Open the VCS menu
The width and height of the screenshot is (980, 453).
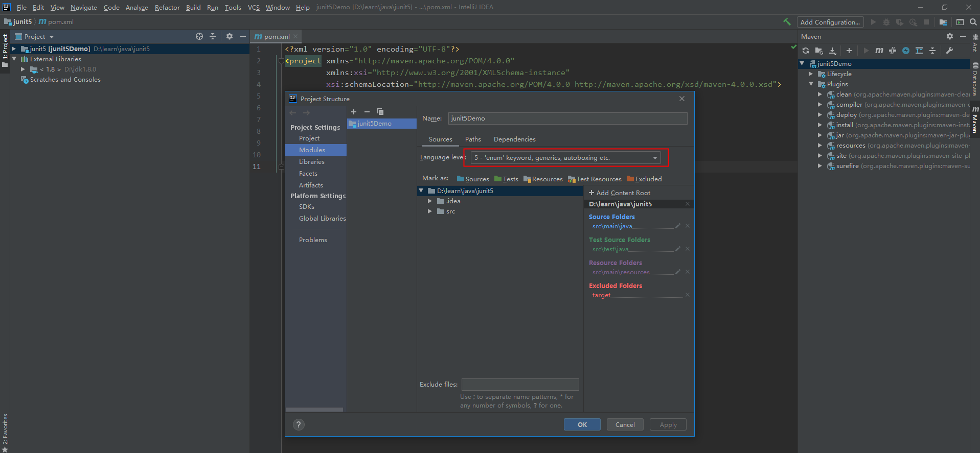[x=254, y=7]
